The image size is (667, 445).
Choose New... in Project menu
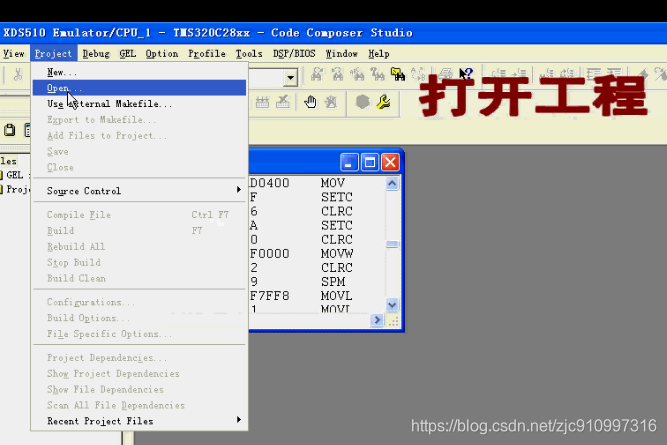140,72
